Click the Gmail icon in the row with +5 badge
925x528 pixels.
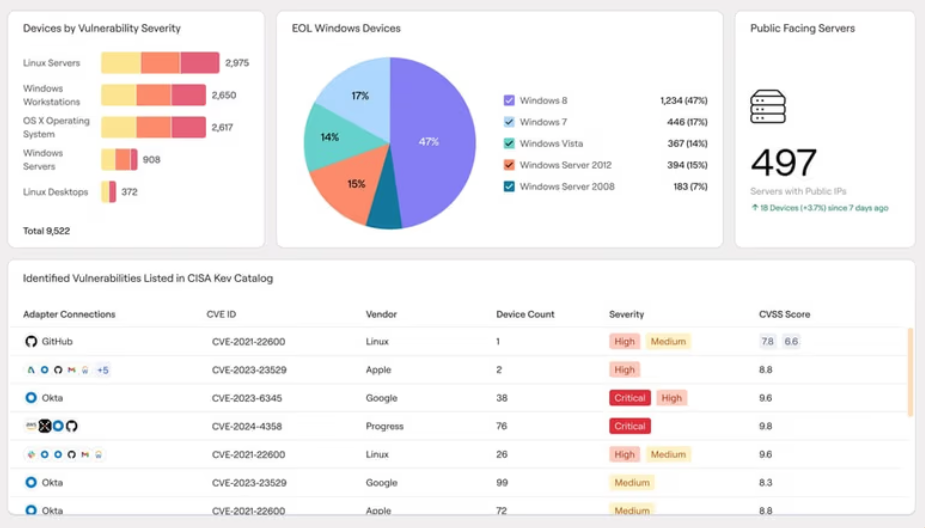[x=72, y=370]
